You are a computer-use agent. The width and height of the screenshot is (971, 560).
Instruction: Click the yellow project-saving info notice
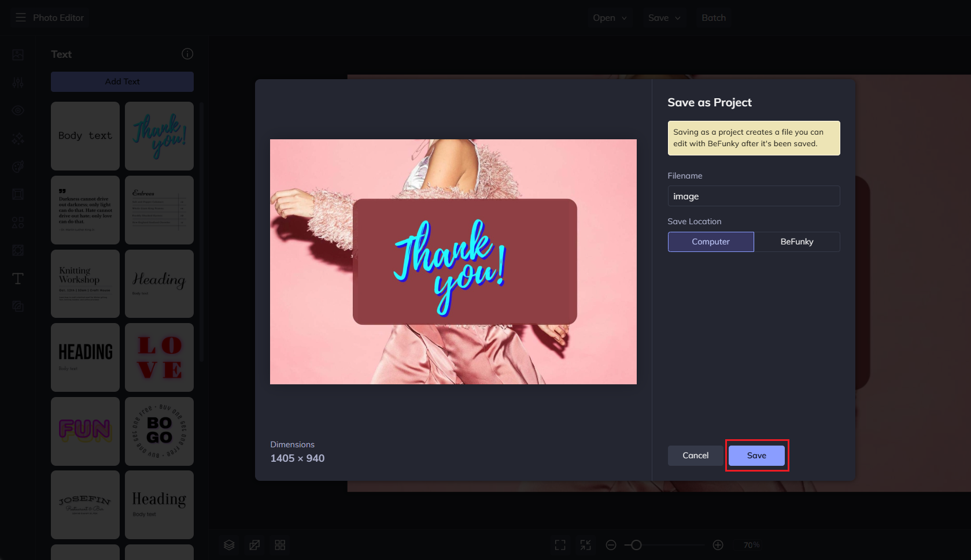[754, 138]
